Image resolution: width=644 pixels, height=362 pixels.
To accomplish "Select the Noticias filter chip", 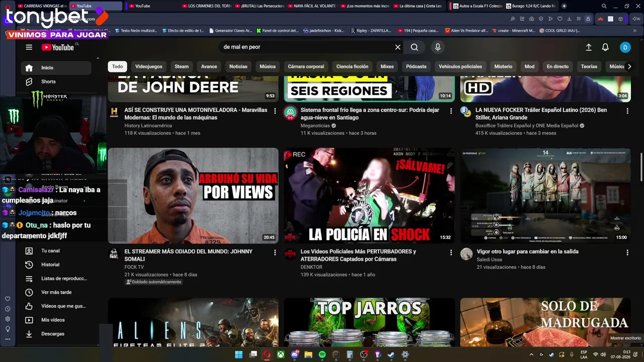I will (238, 66).
